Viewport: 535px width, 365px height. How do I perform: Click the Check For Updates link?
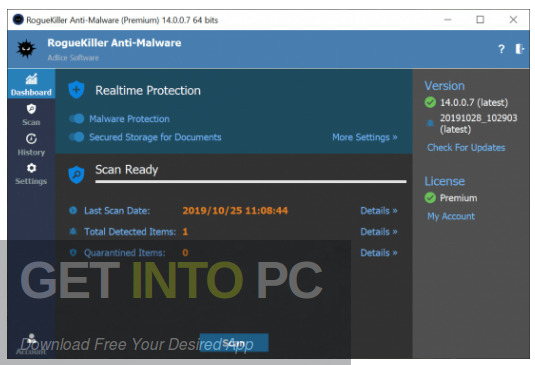click(466, 148)
